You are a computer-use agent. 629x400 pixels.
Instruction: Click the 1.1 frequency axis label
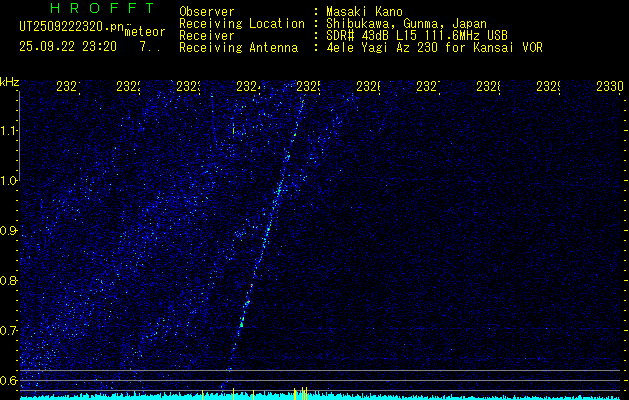pyautogui.click(x=9, y=130)
